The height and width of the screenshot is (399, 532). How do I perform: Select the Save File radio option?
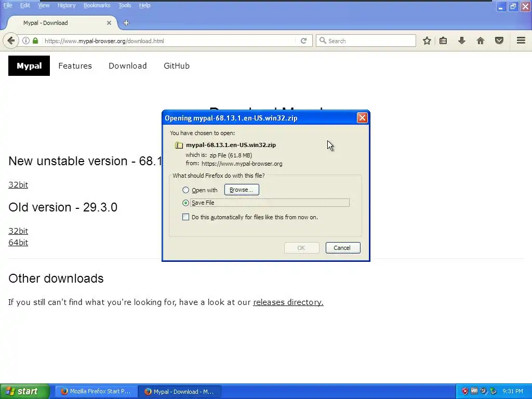coord(185,203)
